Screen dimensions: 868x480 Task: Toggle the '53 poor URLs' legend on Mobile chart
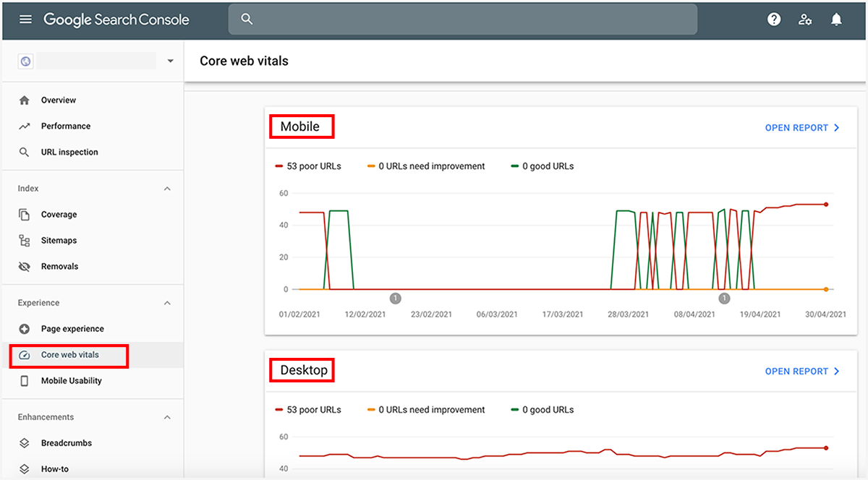tap(308, 166)
